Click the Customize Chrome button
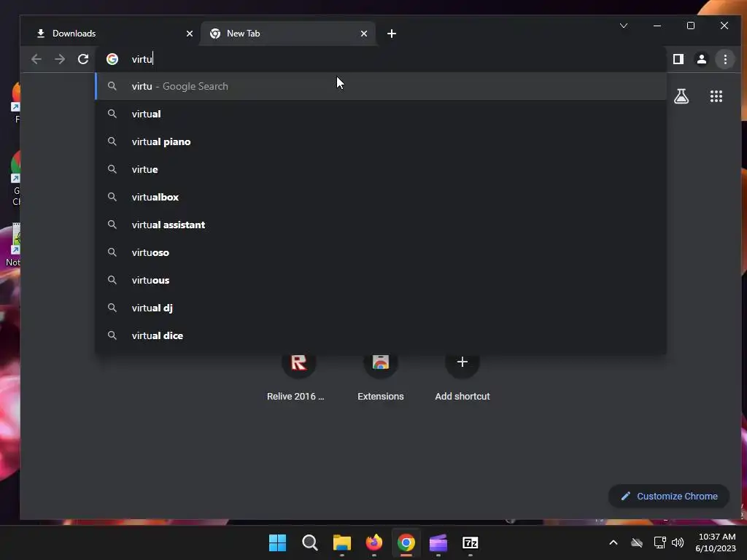Screen dimensions: 747x560 click(669, 496)
